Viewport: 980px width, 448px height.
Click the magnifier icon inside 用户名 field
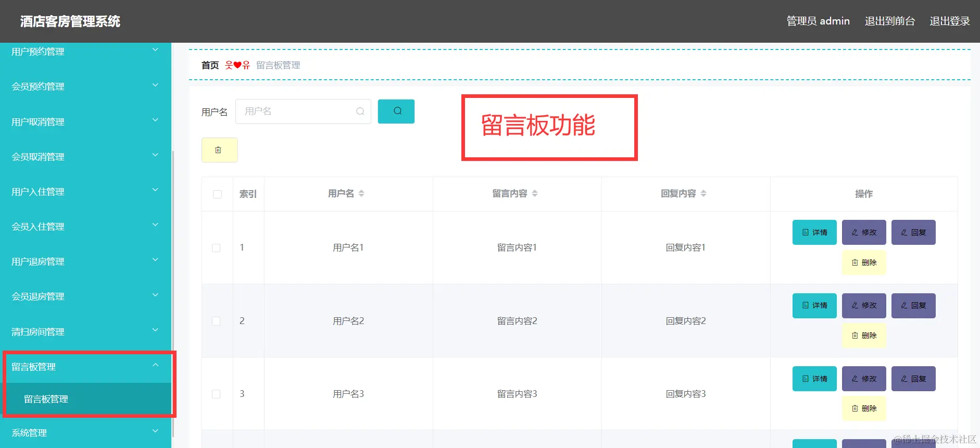(360, 111)
